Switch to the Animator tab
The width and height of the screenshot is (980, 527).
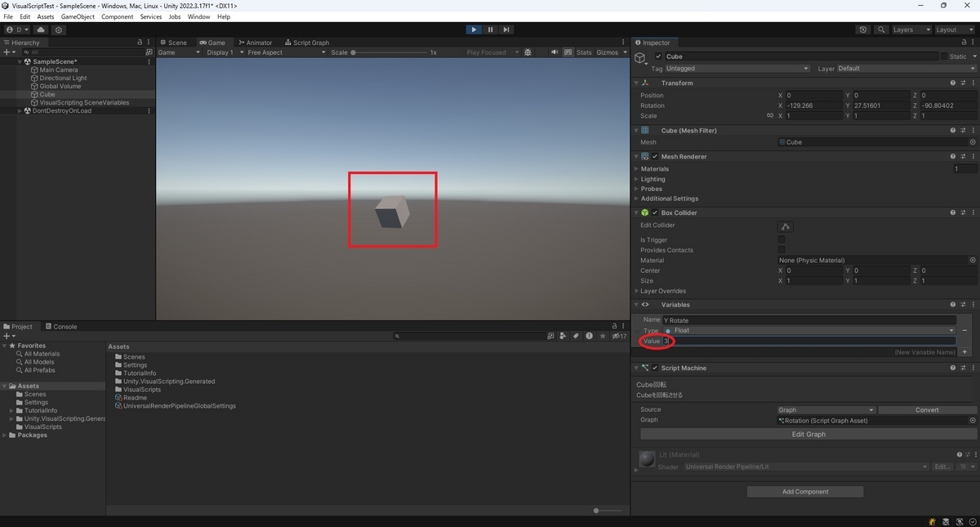click(255, 42)
